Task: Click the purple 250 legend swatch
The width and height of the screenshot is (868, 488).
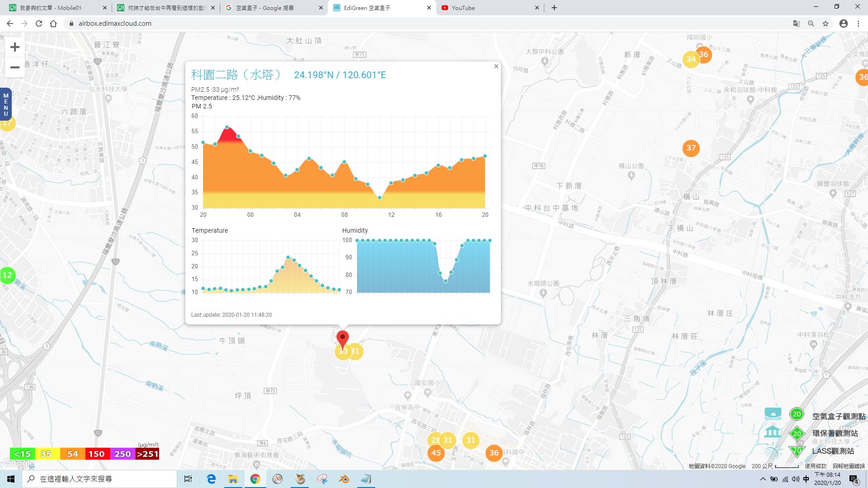Action: click(122, 454)
